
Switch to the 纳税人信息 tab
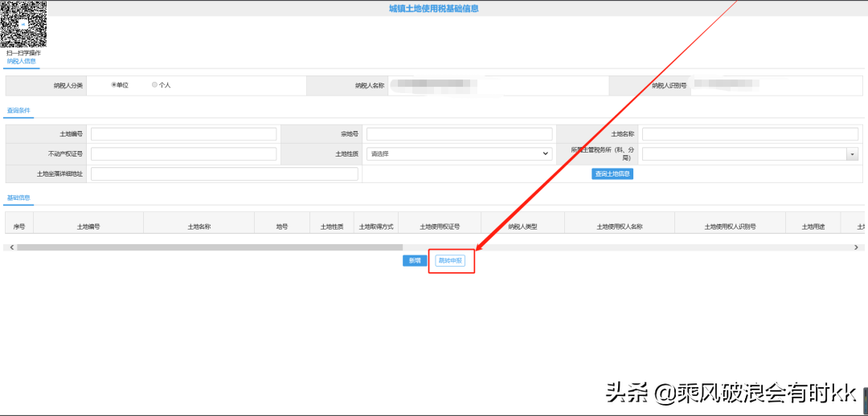[21, 61]
